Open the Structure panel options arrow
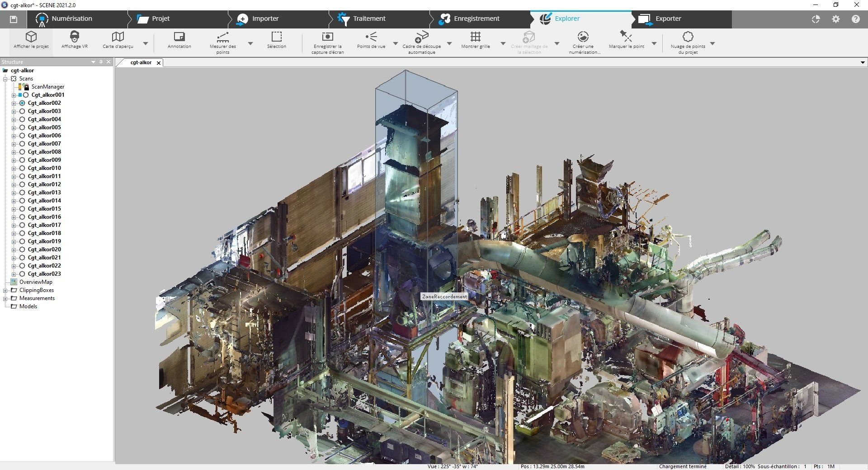The width and height of the screenshot is (868, 470). pyautogui.click(x=93, y=62)
